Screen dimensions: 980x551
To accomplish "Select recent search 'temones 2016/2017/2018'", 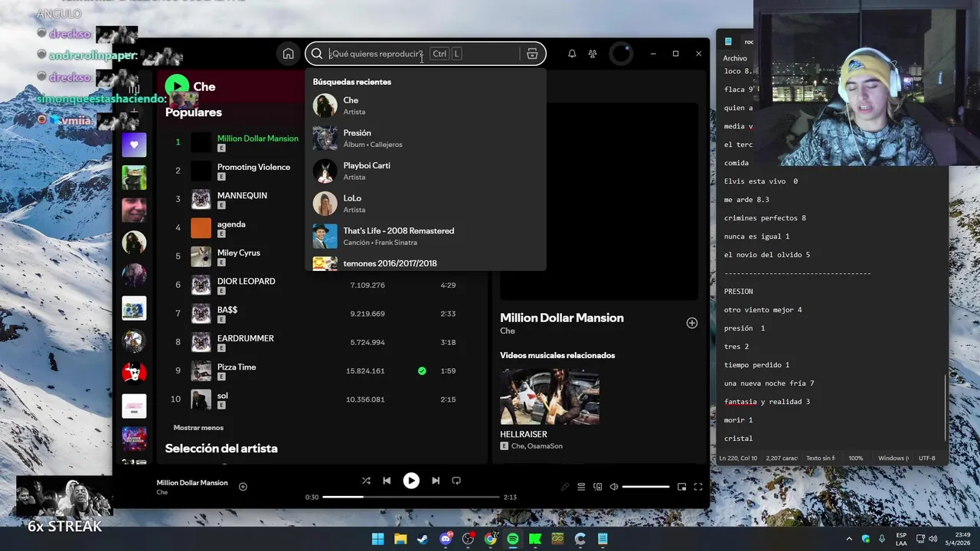I will (x=425, y=262).
